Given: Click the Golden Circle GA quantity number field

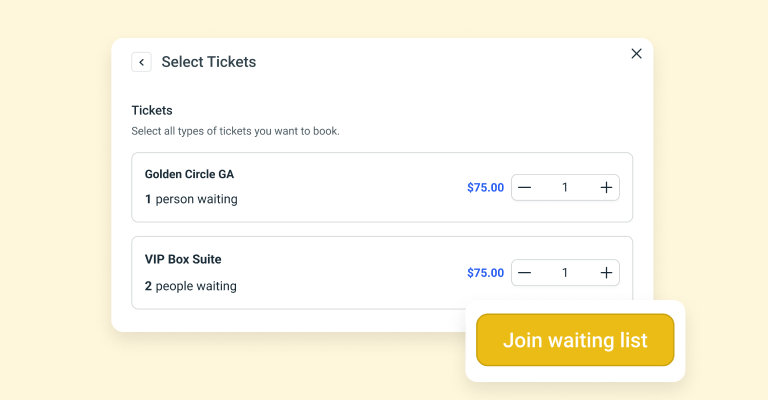Looking at the screenshot, I should click(565, 188).
